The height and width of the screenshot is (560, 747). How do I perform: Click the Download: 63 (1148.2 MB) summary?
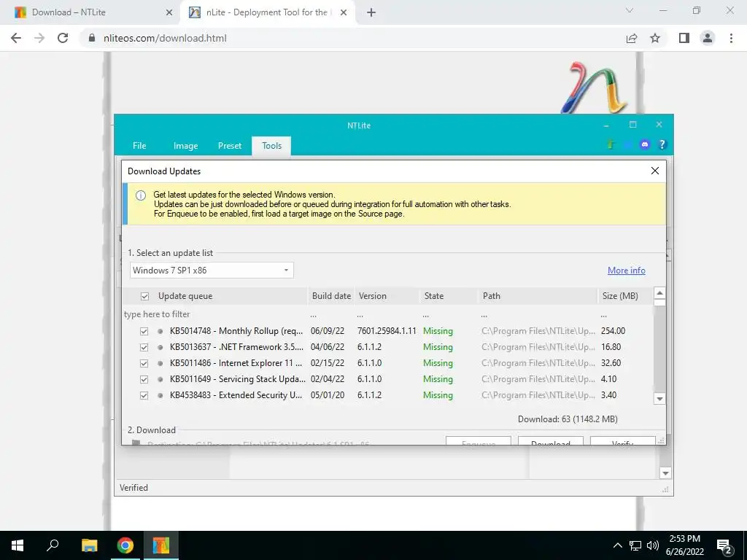click(x=568, y=419)
